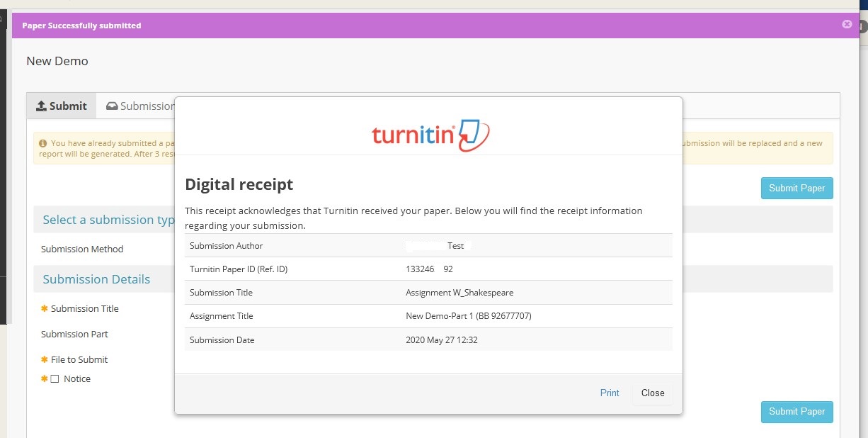Image resolution: width=868 pixels, height=438 pixels.
Task: Click the submission date 2020 May 27 12:32
Action: (441, 340)
